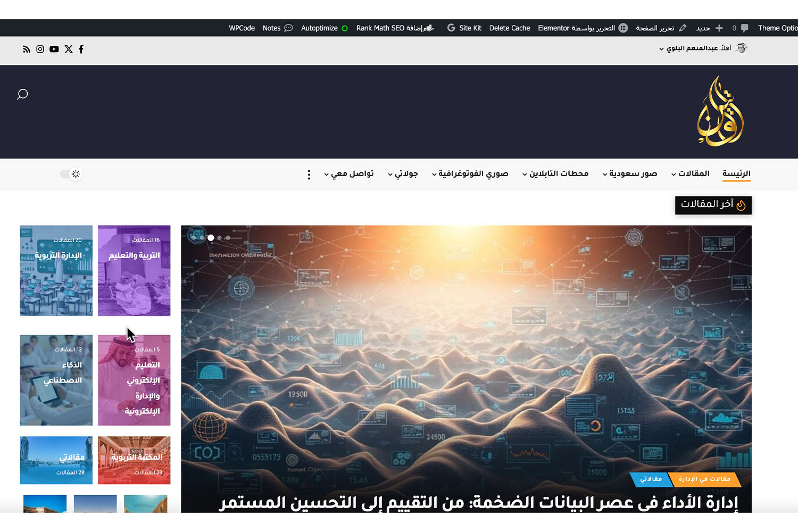Expand the تواصل معي dropdown menu
Viewport: 798px width, 532px height.
pyautogui.click(x=349, y=174)
